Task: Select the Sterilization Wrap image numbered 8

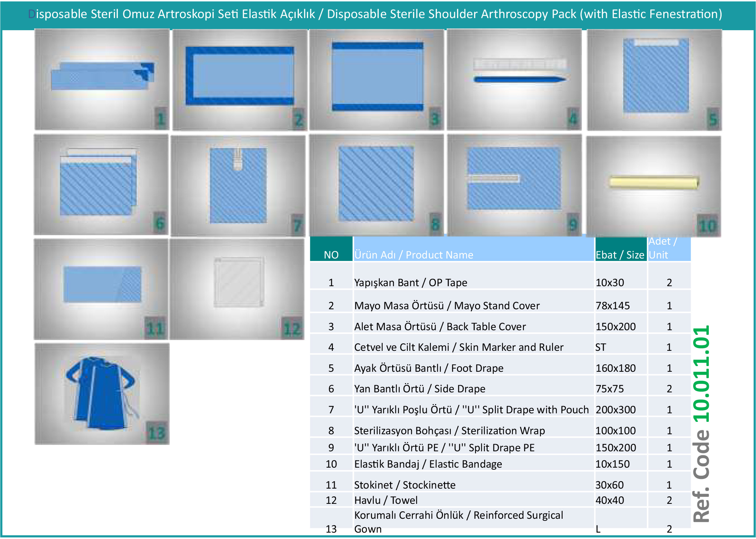Action: point(377,185)
